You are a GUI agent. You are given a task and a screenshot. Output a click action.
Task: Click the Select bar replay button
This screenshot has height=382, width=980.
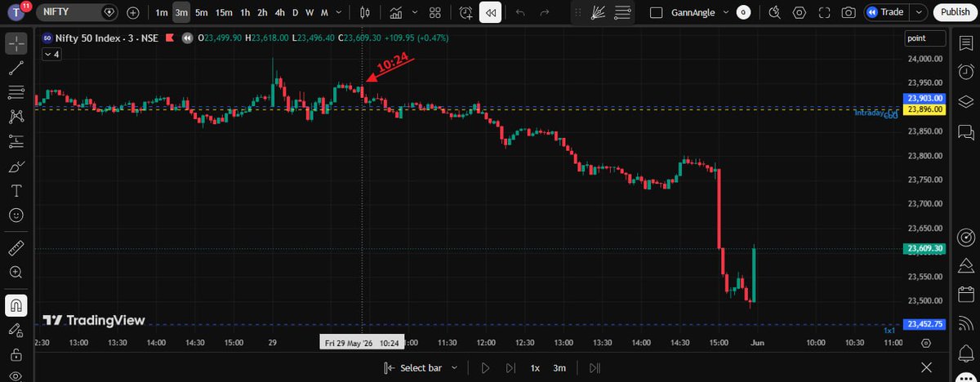tap(413, 368)
